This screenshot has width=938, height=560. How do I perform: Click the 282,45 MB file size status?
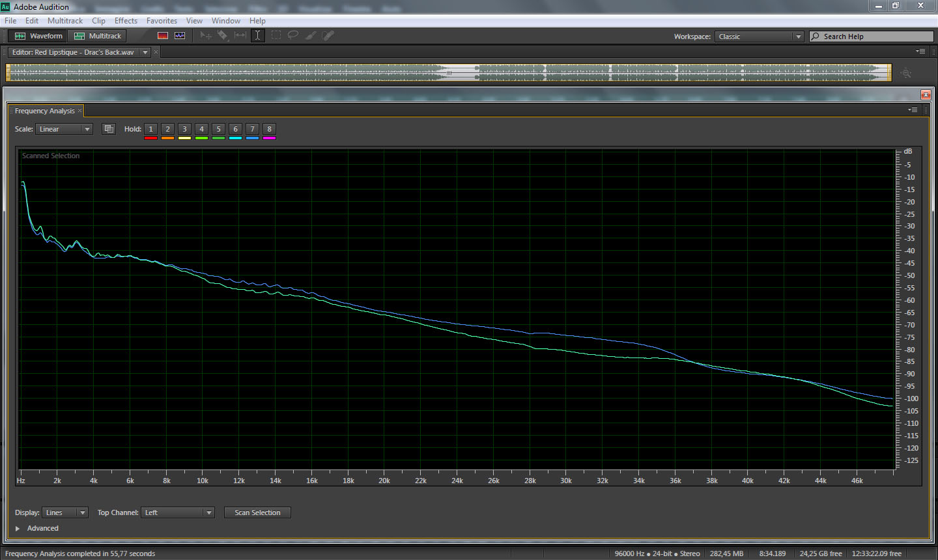click(726, 553)
